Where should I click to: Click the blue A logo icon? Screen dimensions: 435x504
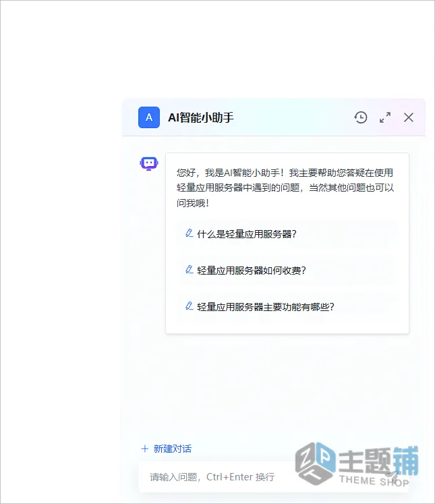coord(149,117)
